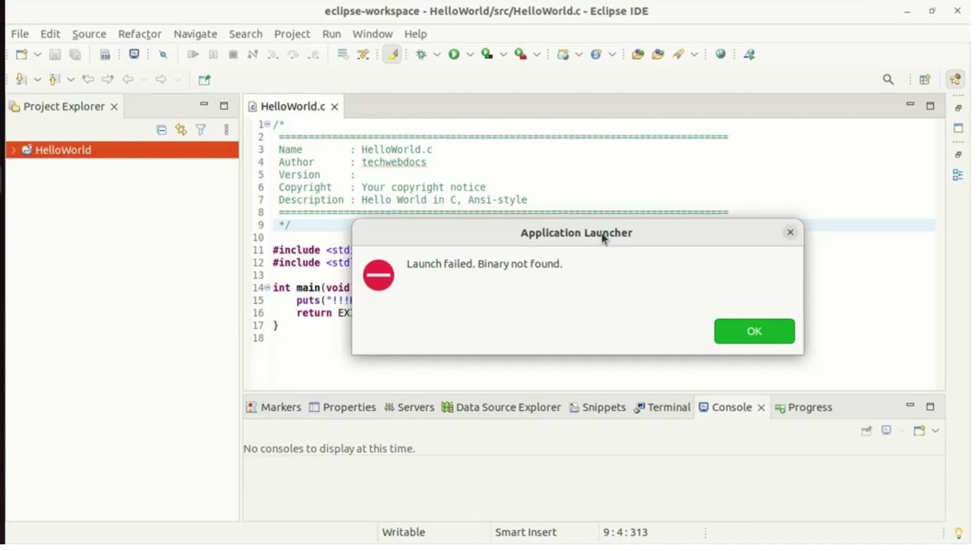Click the binary build icon in toolbar
This screenshot has width=980, height=551.
click(x=105, y=54)
